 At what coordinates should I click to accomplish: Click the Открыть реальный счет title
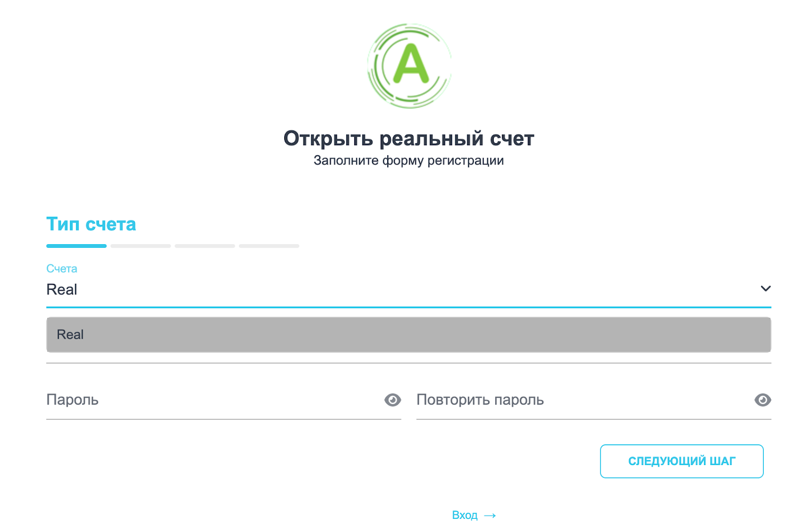coord(409,138)
